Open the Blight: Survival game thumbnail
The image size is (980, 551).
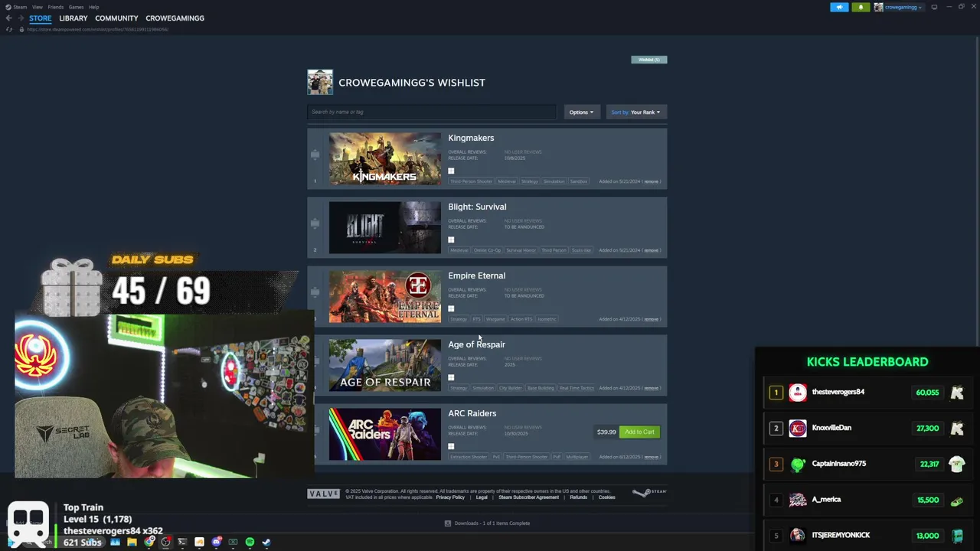tap(385, 227)
